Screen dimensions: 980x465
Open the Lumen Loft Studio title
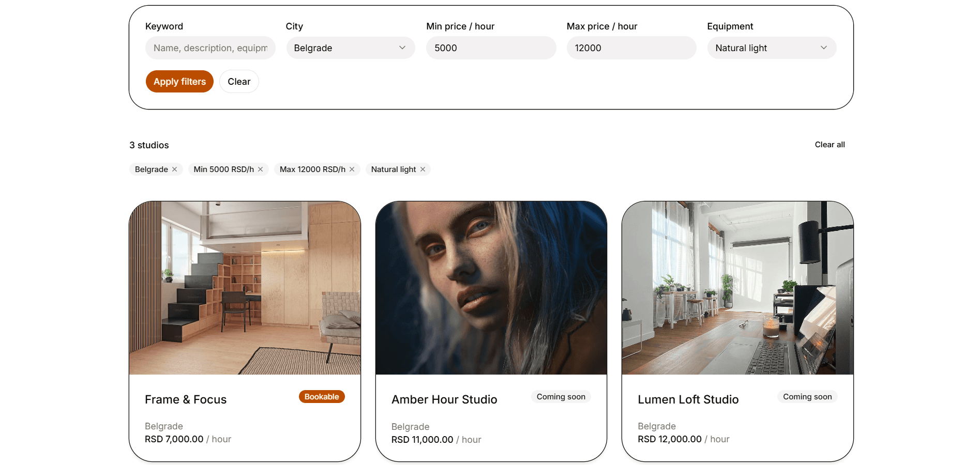[x=688, y=399]
